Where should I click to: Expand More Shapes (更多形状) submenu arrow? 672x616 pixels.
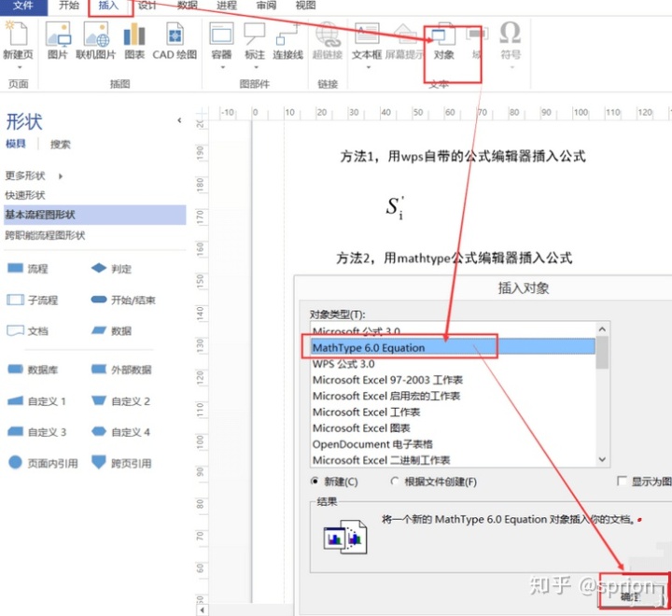click(61, 176)
